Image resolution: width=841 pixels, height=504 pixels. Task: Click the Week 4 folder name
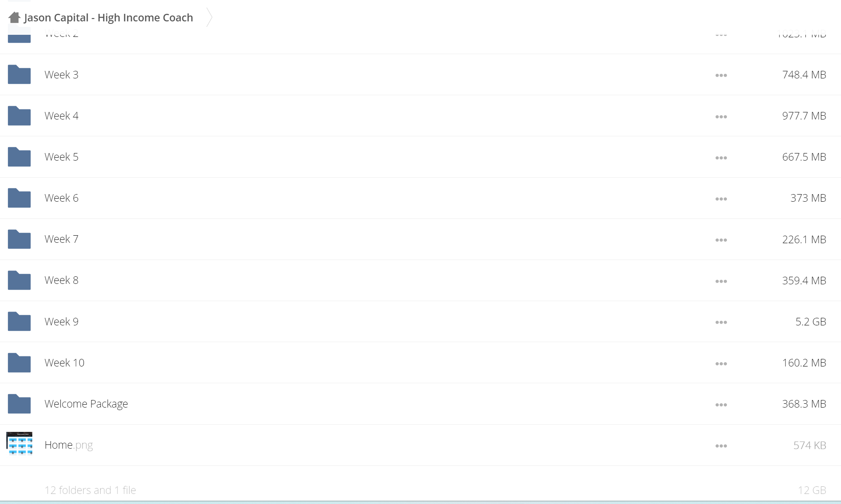point(61,116)
